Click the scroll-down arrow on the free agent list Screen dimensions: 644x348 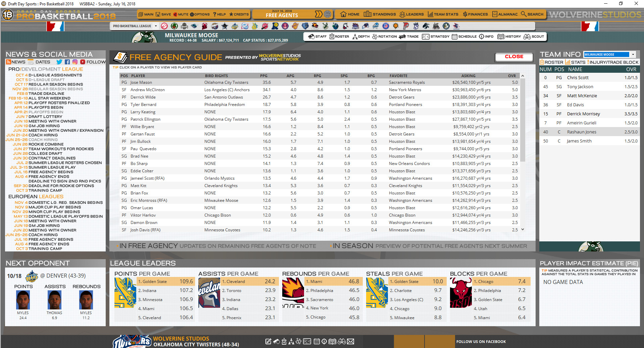click(522, 230)
